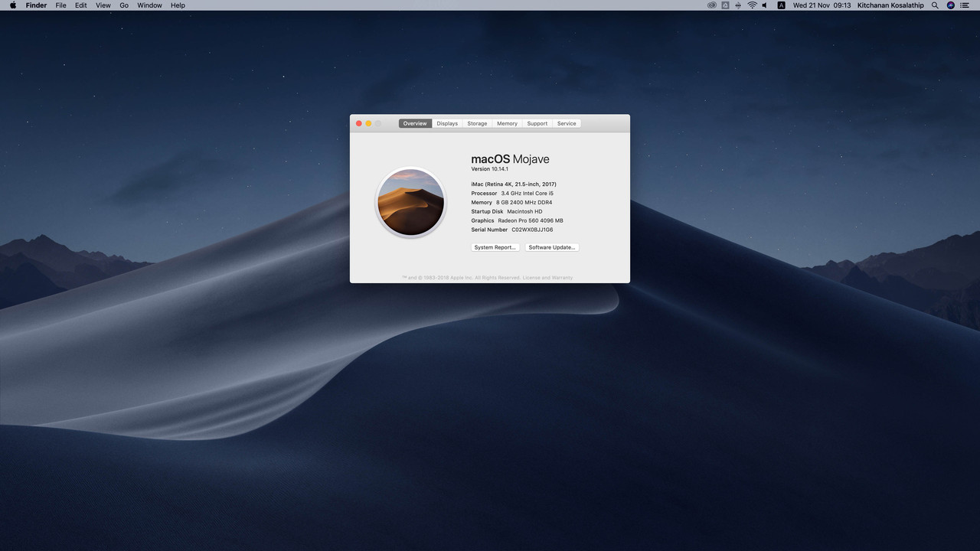Click the Startup Disk Macintosh HD line
The height and width of the screenshot is (551, 980).
(507, 212)
